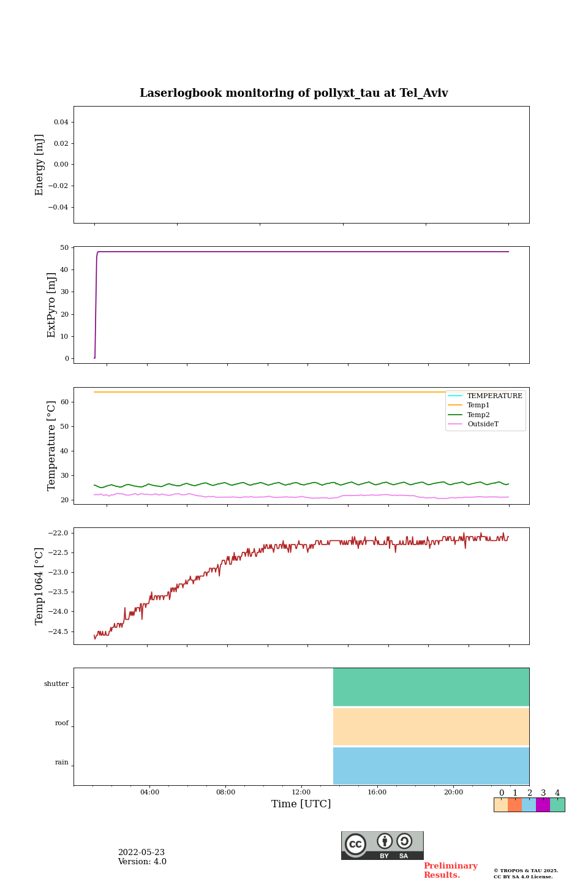Click the Energy [mJ] axis label
This screenshot has width=588, height=882.
click(40, 165)
